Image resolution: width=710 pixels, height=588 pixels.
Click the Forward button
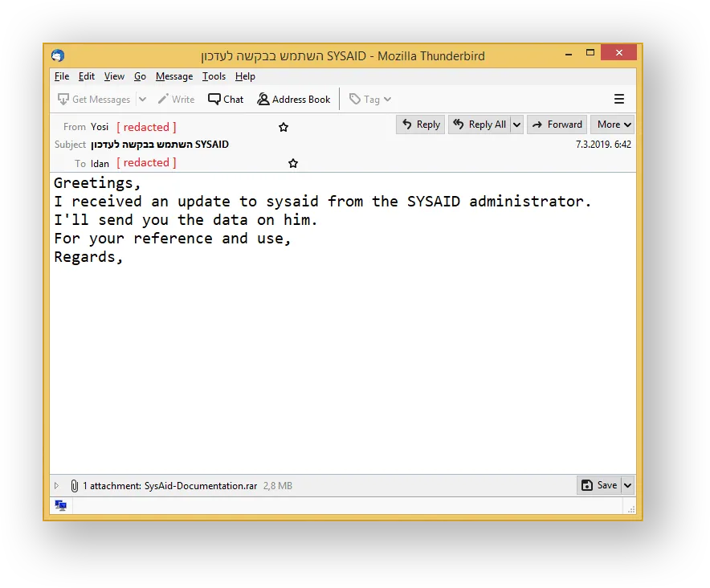[x=557, y=125]
